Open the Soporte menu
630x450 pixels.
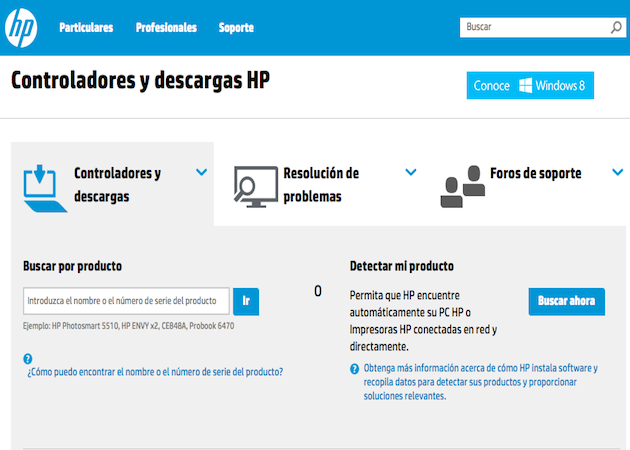pos(236,28)
